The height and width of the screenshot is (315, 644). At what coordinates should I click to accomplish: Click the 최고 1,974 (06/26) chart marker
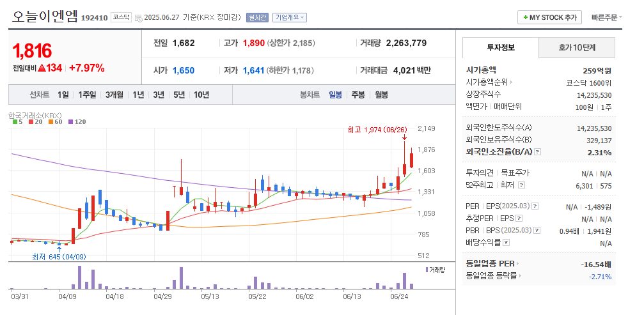377,130
